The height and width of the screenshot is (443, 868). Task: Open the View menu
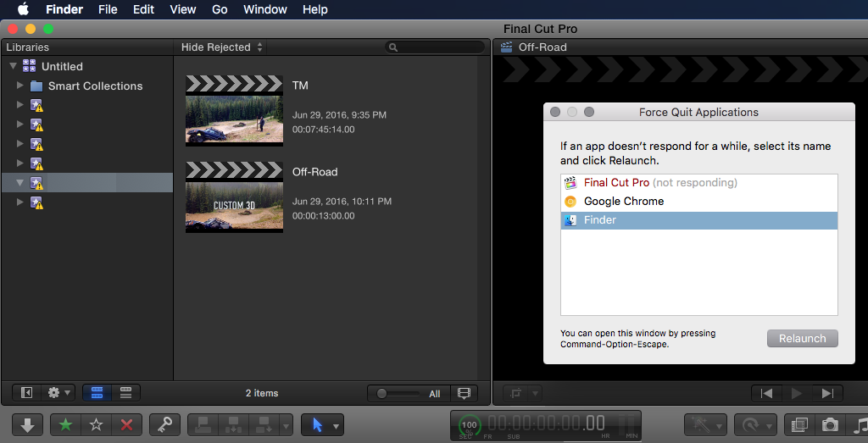(183, 9)
